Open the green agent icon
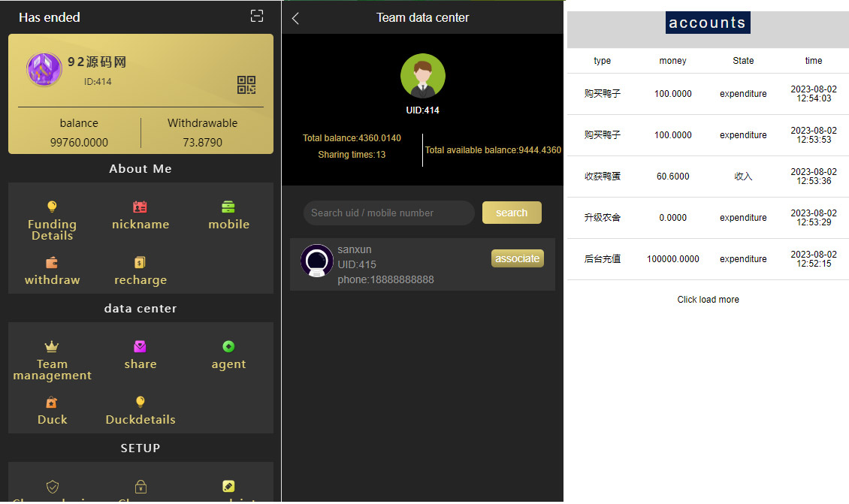849x504 pixels. (x=228, y=346)
